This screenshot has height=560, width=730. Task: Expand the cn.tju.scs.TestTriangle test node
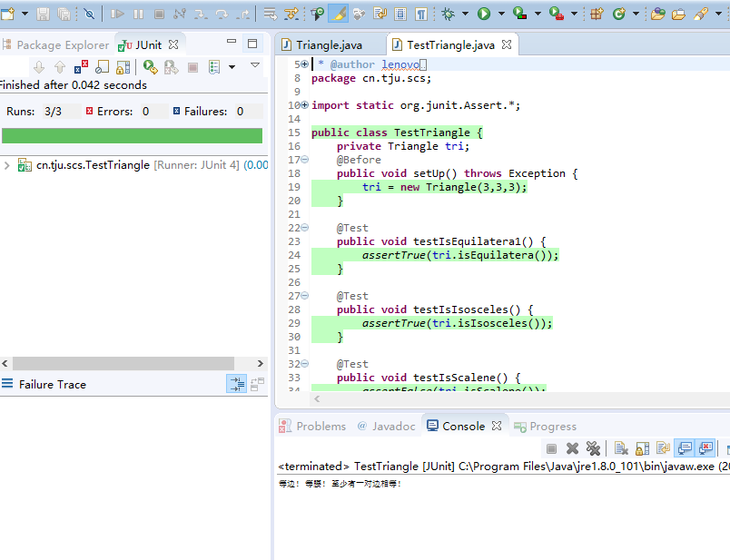7,165
